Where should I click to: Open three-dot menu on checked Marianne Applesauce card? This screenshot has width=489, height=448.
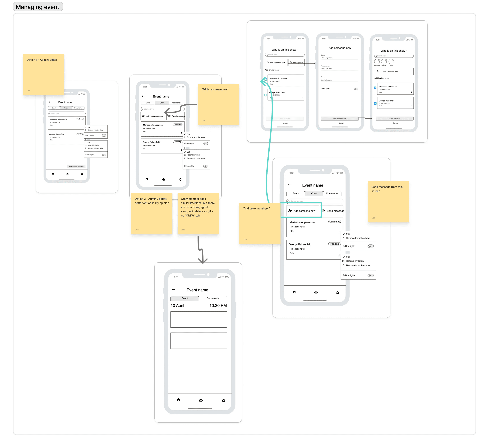click(x=411, y=92)
